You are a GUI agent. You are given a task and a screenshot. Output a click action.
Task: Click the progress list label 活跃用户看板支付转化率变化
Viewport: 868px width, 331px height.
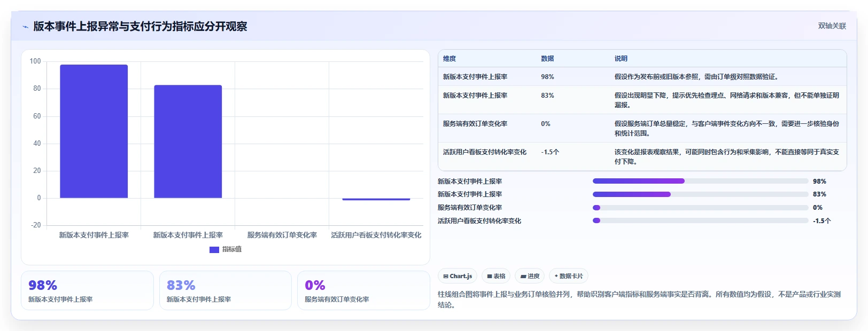pyautogui.click(x=479, y=221)
